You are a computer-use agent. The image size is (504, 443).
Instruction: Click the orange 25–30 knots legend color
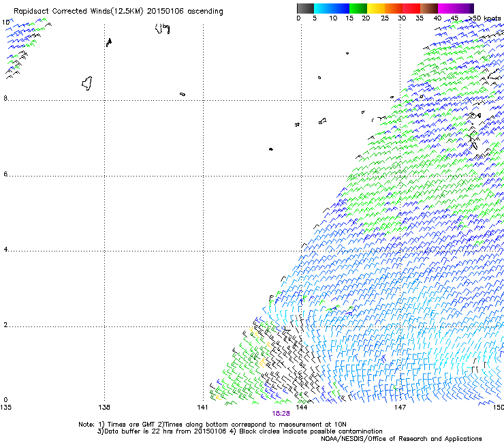click(x=394, y=8)
